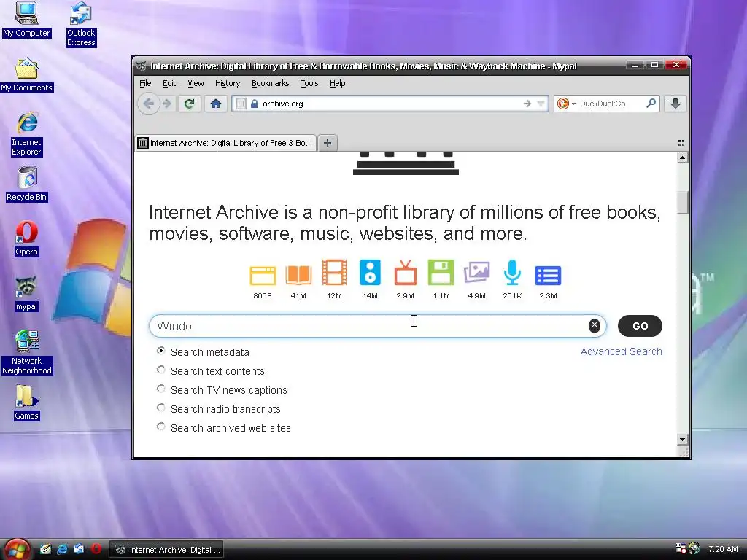Launch Internet Explorer from quick launch bar
The height and width of the screenshot is (560, 747).
point(62,549)
